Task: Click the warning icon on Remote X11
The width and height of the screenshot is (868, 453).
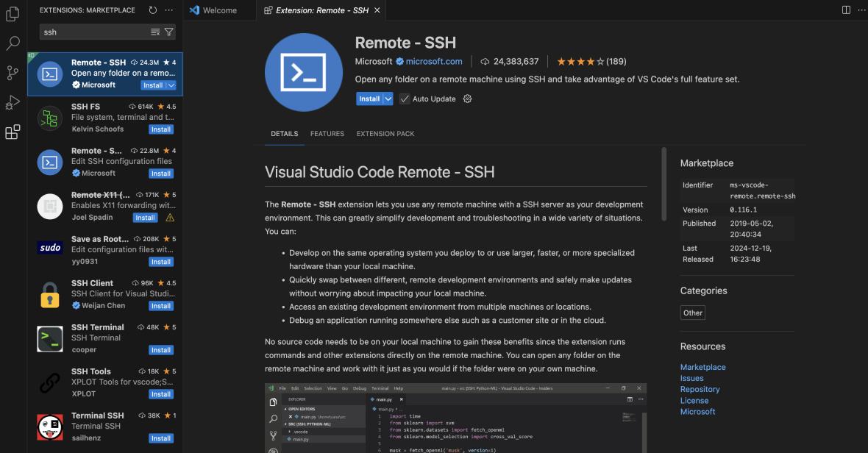Action: 170,218
